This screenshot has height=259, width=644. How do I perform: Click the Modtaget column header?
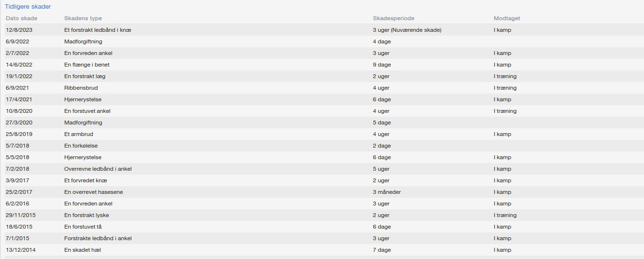coord(507,18)
